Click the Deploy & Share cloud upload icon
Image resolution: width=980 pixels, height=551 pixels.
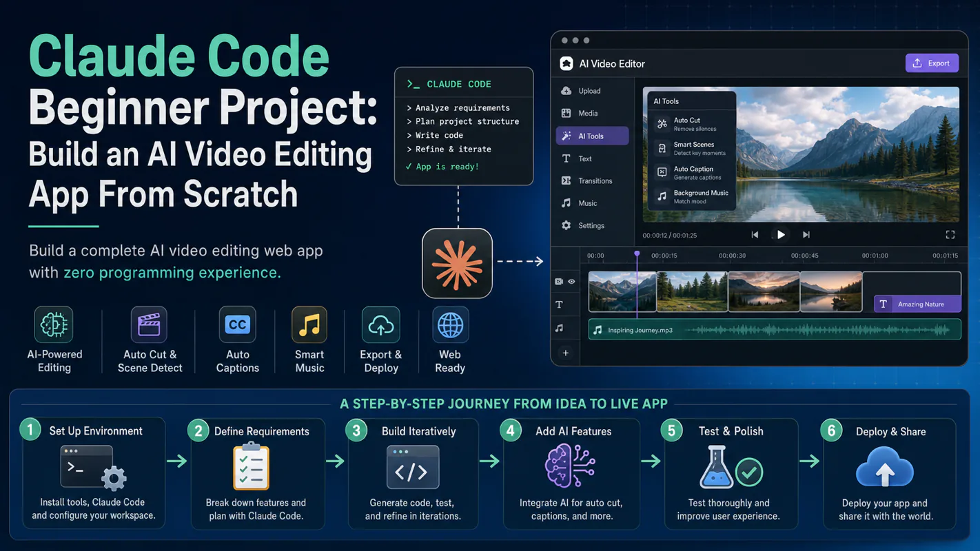[885, 468]
